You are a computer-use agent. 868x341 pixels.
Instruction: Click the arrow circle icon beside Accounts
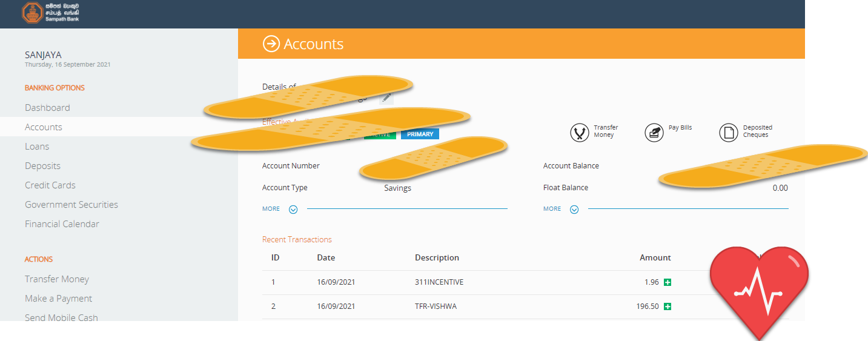coord(271,44)
